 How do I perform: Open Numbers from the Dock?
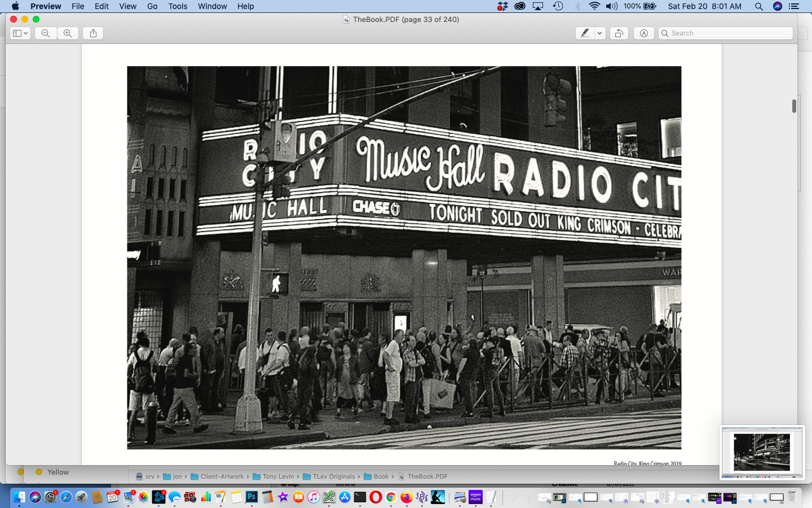click(x=205, y=497)
